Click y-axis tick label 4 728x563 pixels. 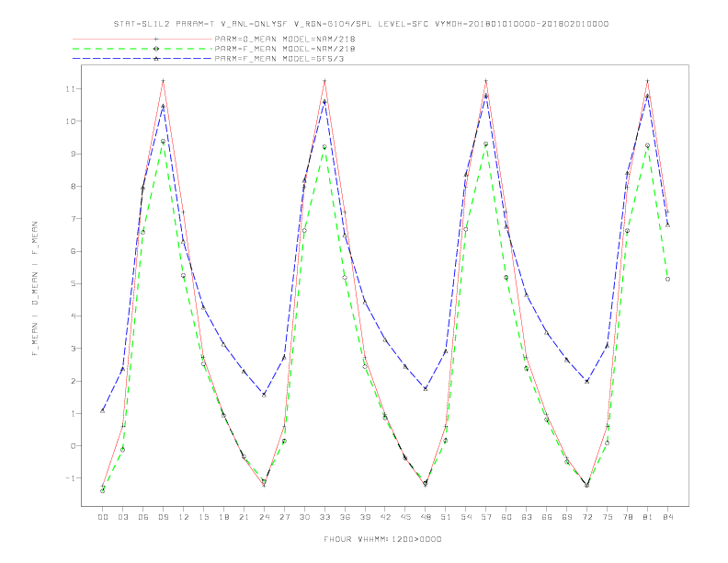click(73, 316)
